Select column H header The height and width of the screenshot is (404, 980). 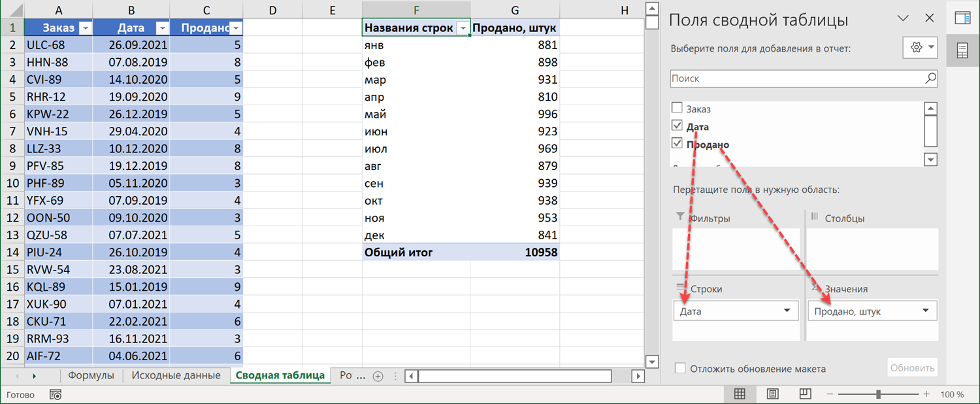coord(625,10)
